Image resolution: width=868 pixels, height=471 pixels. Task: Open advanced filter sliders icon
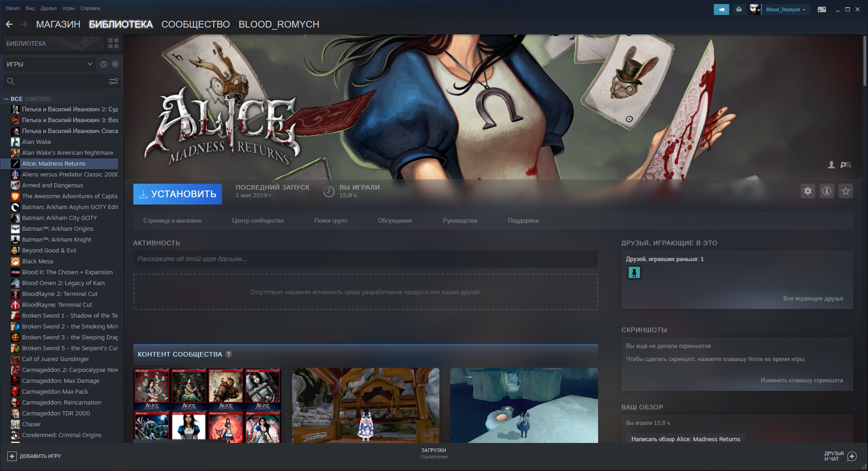click(x=113, y=81)
